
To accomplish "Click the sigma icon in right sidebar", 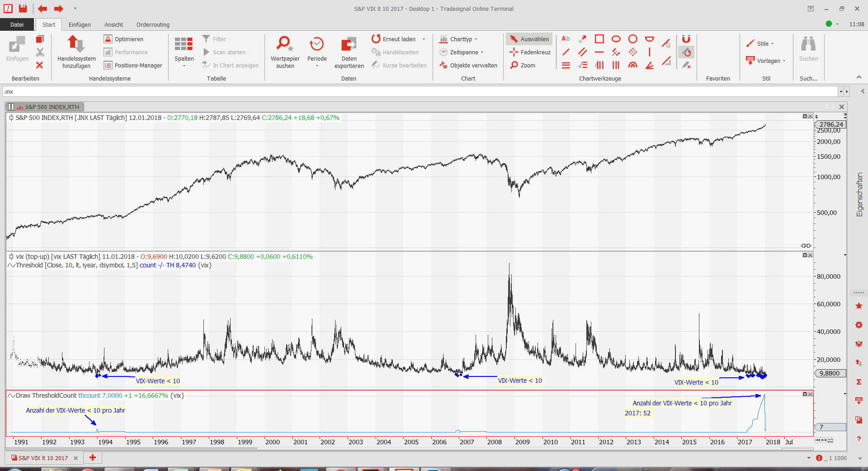I will coord(859,382).
